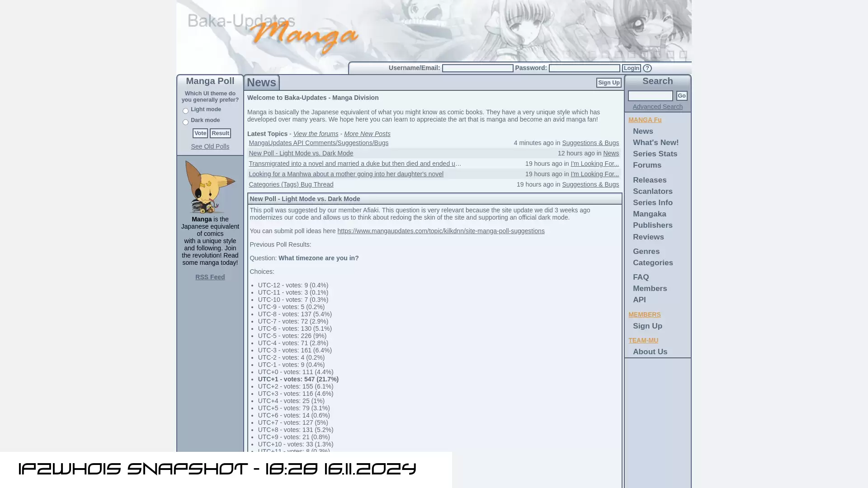Open Reviews in the sidebar menu
The image size is (868, 488).
point(648,237)
